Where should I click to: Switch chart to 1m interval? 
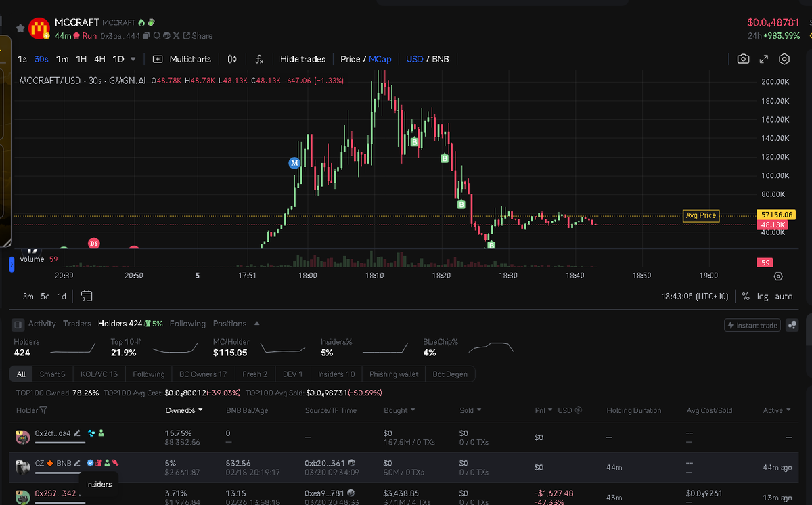click(62, 59)
